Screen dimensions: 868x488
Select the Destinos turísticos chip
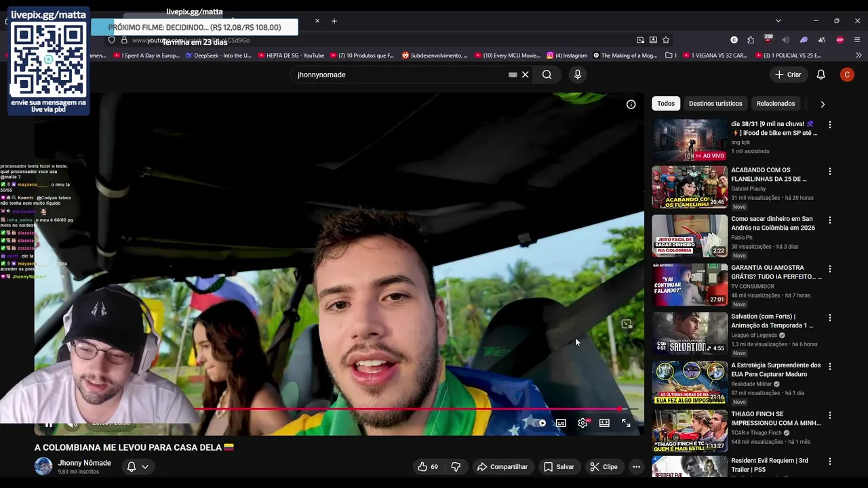point(715,104)
